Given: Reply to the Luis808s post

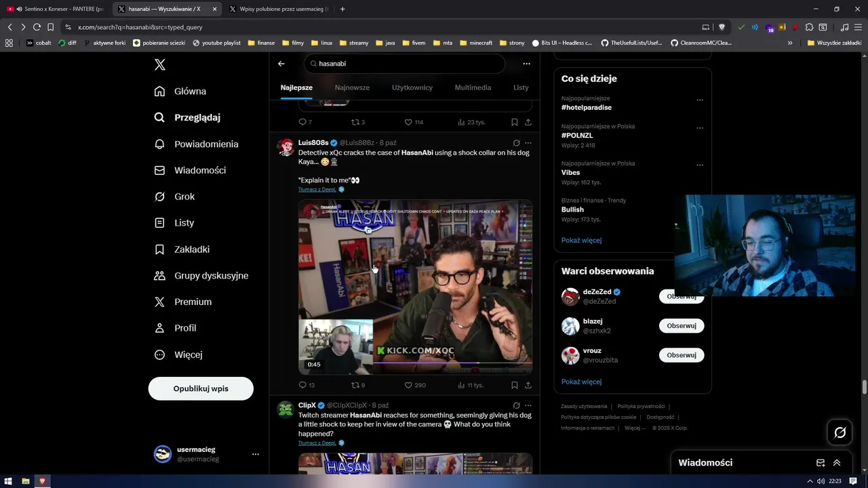Looking at the screenshot, I should point(307,385).
